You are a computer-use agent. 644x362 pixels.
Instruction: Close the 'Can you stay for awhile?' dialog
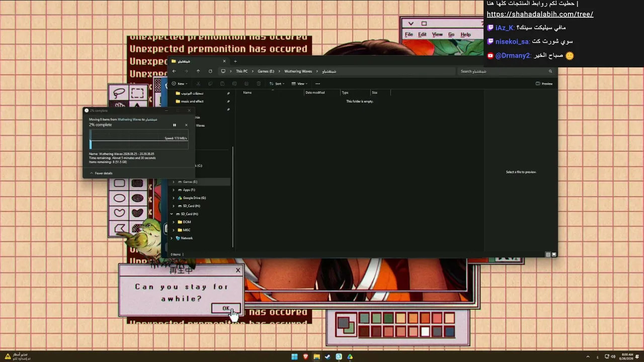[x=238, y=270]
